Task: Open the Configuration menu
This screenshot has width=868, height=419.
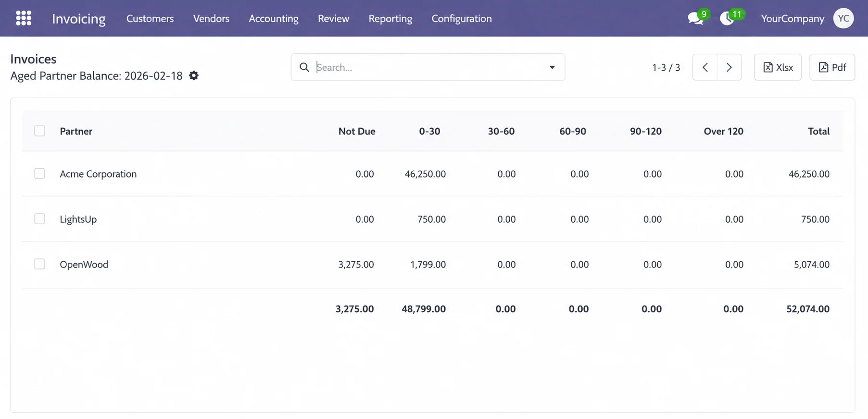Action: (461, 18)
